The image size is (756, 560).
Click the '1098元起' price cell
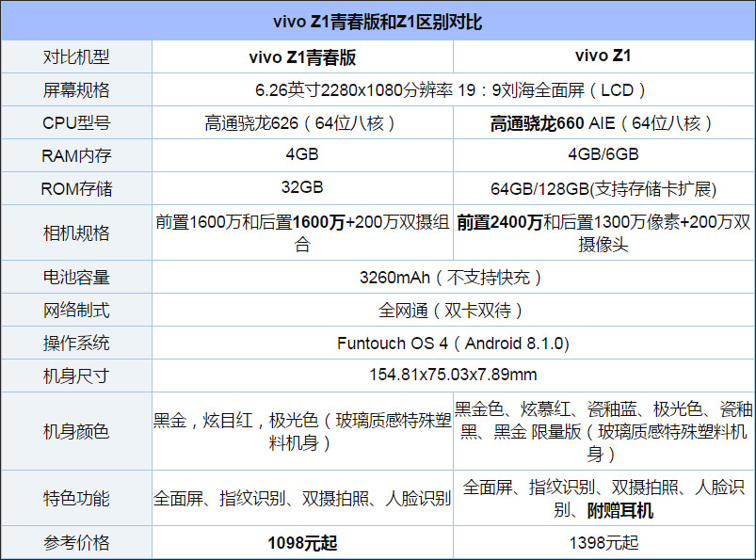pyautogui.click(x=302, y=543)
